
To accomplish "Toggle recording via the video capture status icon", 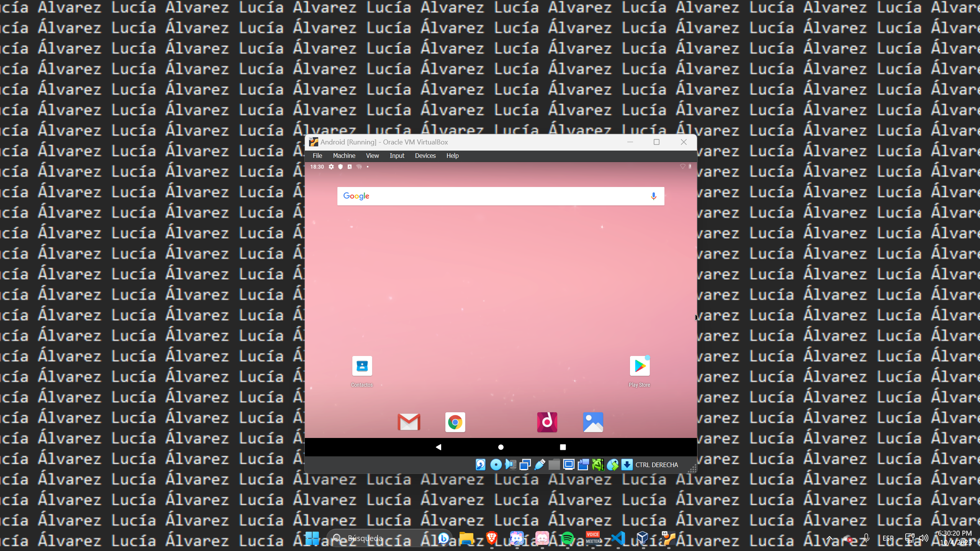I will (x=583, y=464).
